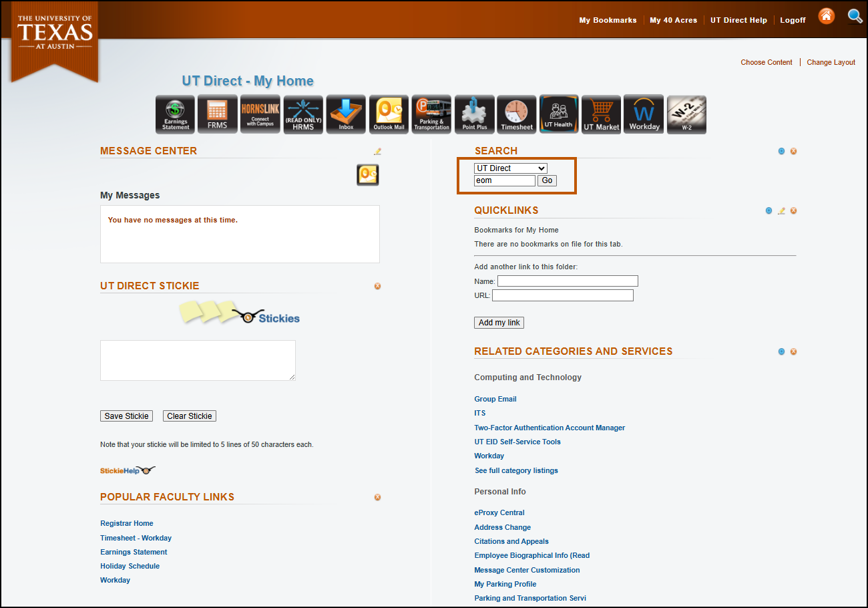
Task: Open the Message Center Customization link
Action: 527,570
